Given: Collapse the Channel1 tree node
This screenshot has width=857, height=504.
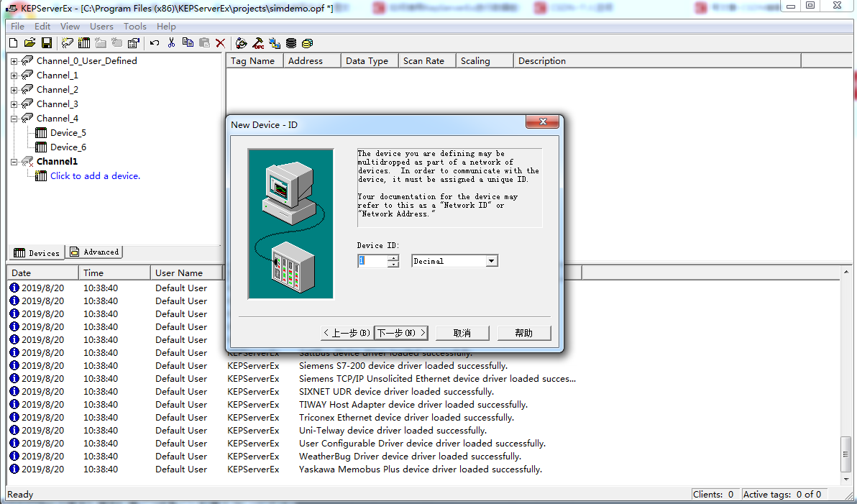Looking at the screenshot, I should 14,162.
